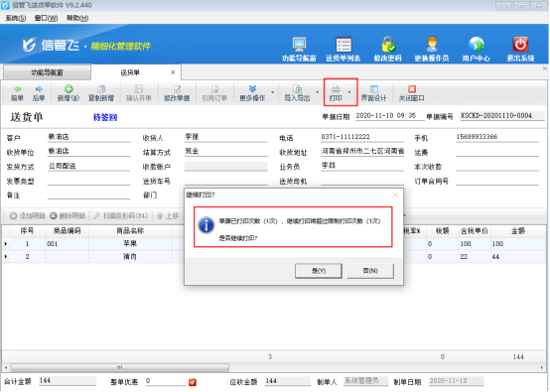550x392 pixels.
Task: Click the 备注 input field
Action: 88,195
